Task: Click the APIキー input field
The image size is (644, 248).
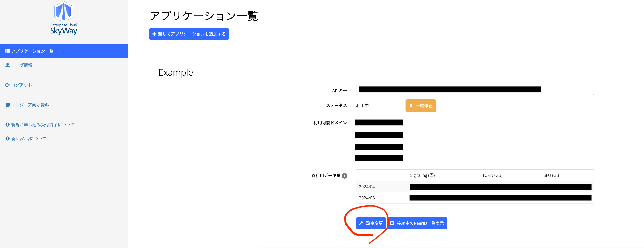Action: (x=475, y=90)
